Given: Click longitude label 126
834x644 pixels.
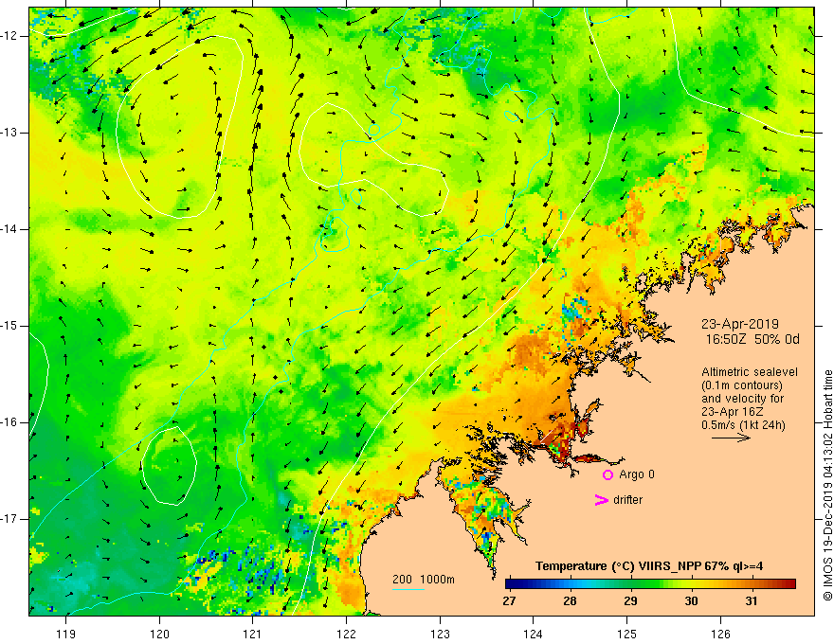Looking at the screenshot, I should 720,634.
